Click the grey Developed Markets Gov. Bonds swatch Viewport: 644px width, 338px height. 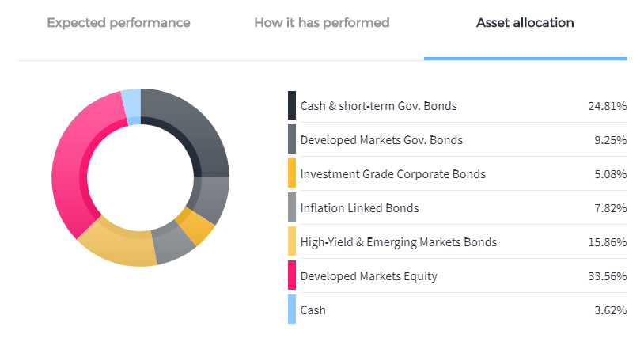[292, 139]
